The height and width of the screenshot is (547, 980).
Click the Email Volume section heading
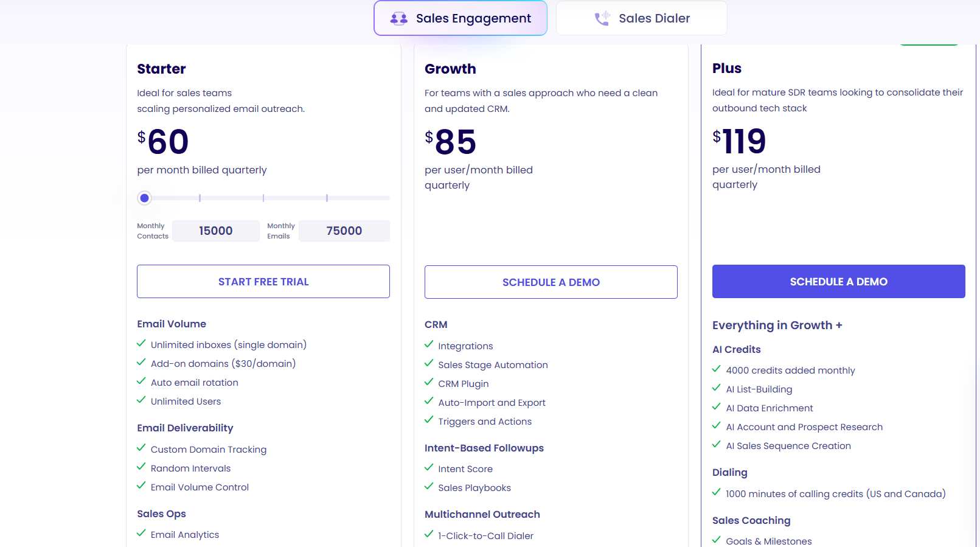(x=172, y=324)
